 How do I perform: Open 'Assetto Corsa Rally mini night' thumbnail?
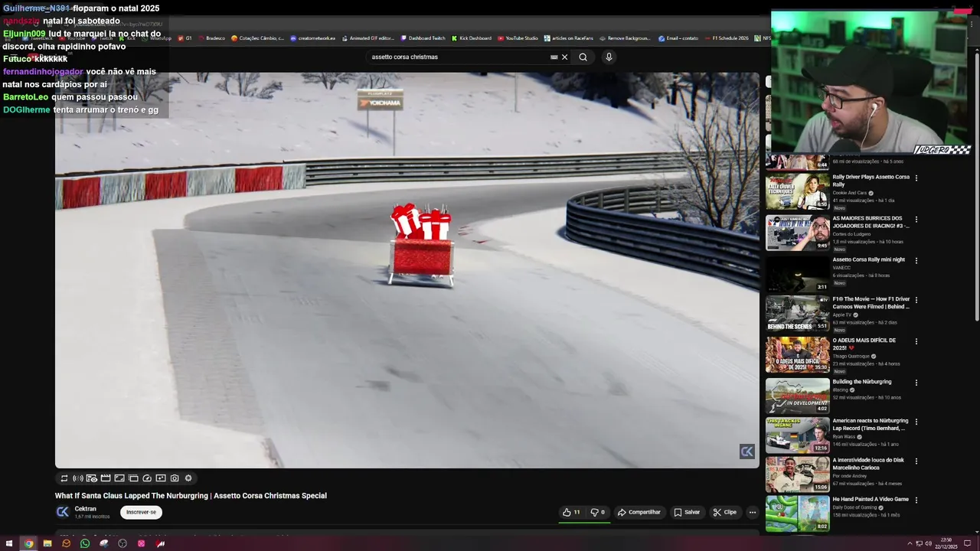(x=798, y=274)
